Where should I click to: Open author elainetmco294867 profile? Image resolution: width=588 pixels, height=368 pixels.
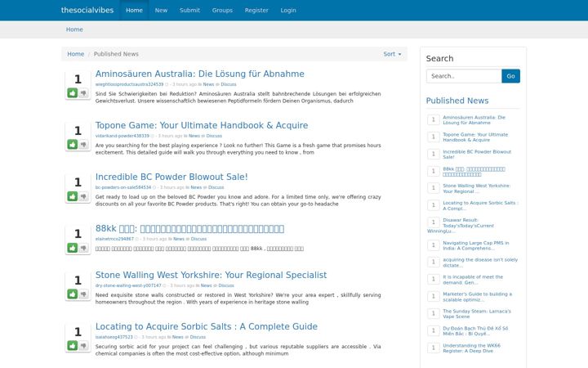coord(114,239)
